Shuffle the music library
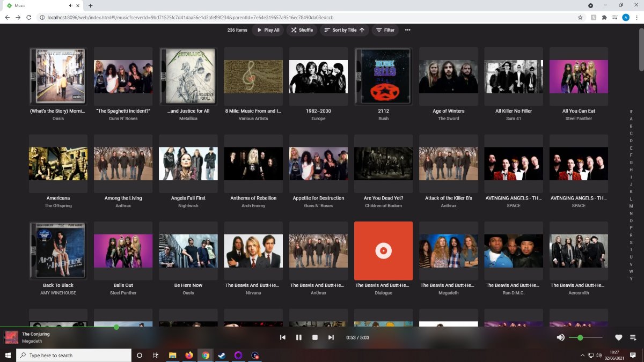Image resolution: width=644 pixels, height=362 pixels. click(302, 30)
